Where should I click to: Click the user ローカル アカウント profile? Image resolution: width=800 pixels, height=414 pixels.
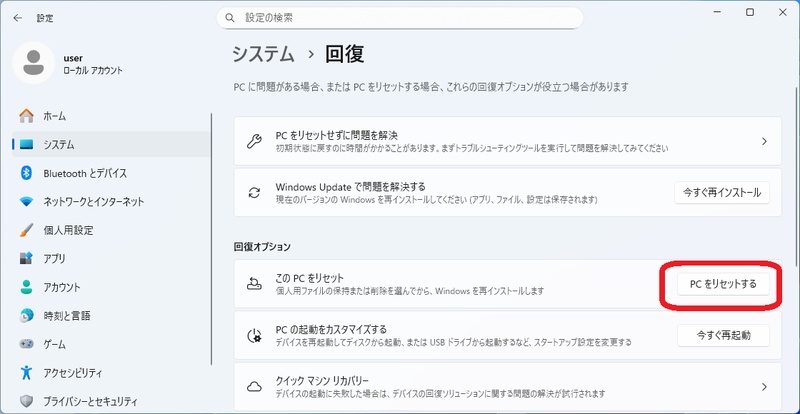pyautogui.click(x=67, y=64)
